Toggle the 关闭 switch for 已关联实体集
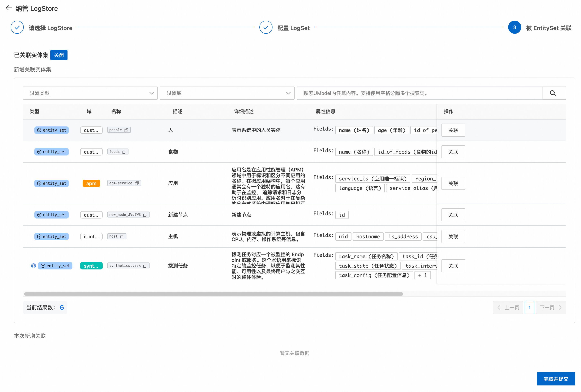The width and height of the screenshot is (581, 392). coord(59,55)
